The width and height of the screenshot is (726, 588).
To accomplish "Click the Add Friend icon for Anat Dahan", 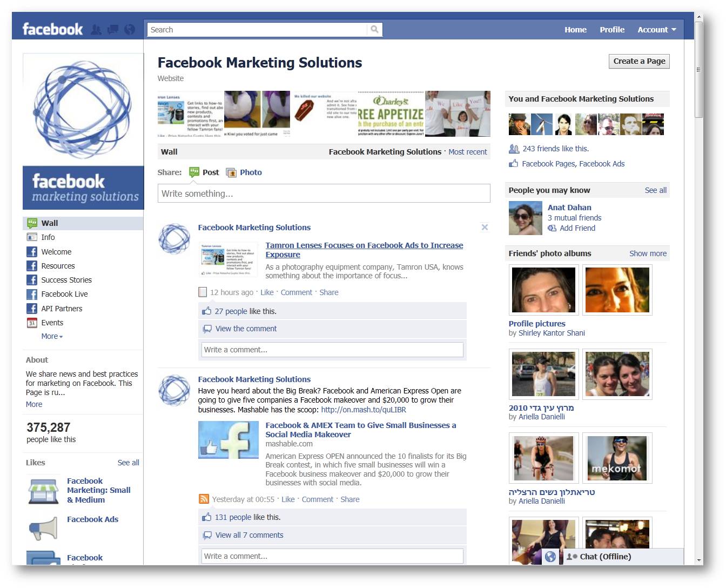I will point(552,228).
